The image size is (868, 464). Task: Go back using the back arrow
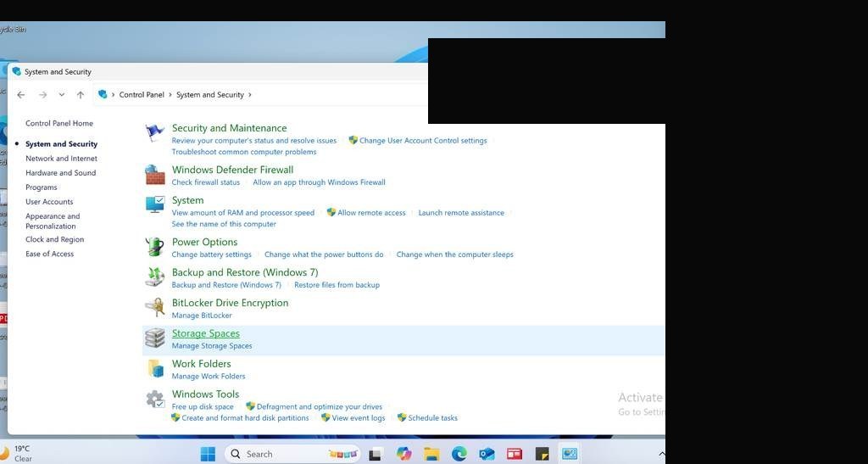tap(21, 95)
